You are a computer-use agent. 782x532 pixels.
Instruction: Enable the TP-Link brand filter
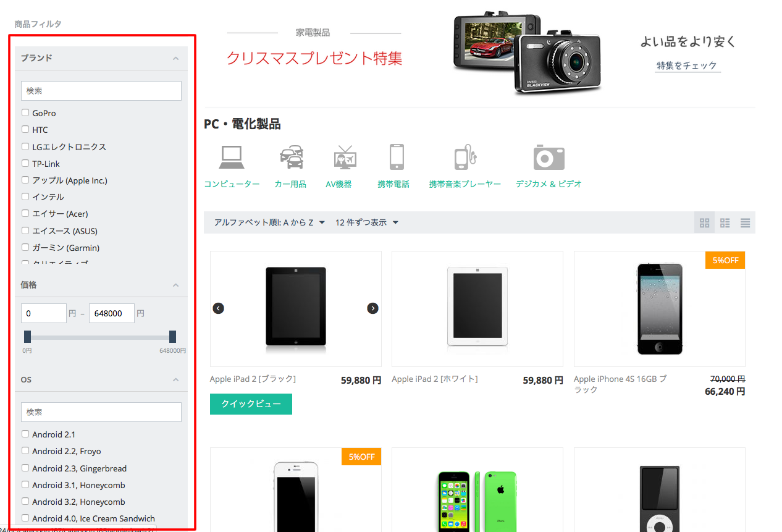pyautogui.click(x=25, y=163)
